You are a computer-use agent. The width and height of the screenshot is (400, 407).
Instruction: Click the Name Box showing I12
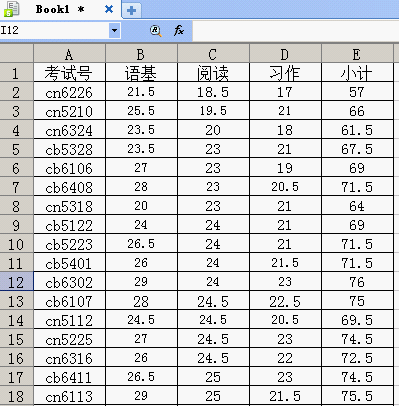[54, 30]
